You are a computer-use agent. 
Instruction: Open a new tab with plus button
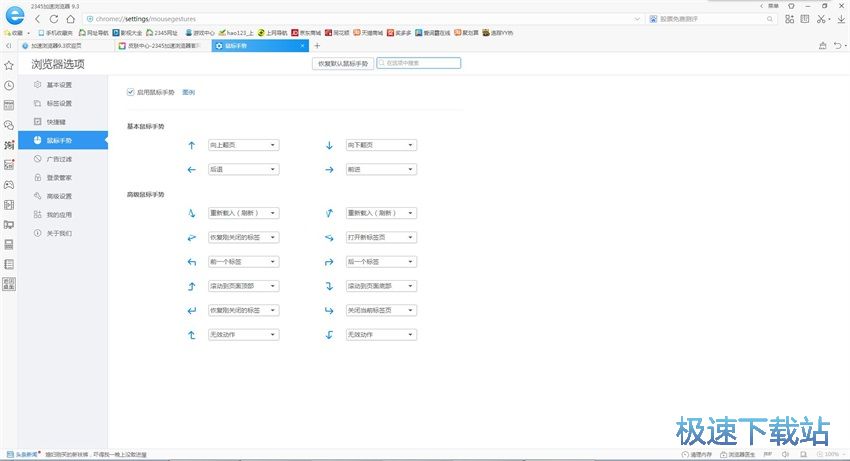click(x=317, y=46)
